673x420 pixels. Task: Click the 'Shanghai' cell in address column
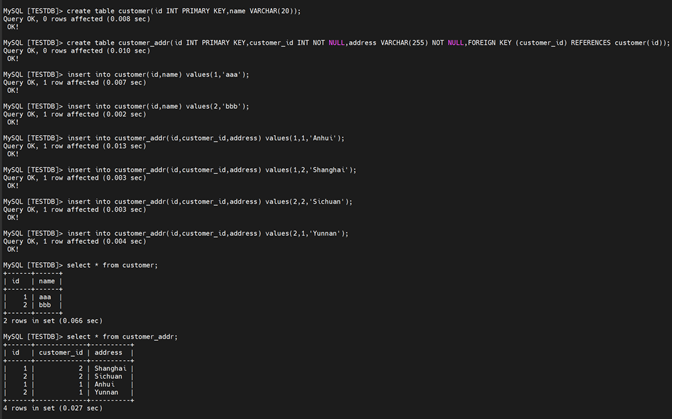point(110,368)
